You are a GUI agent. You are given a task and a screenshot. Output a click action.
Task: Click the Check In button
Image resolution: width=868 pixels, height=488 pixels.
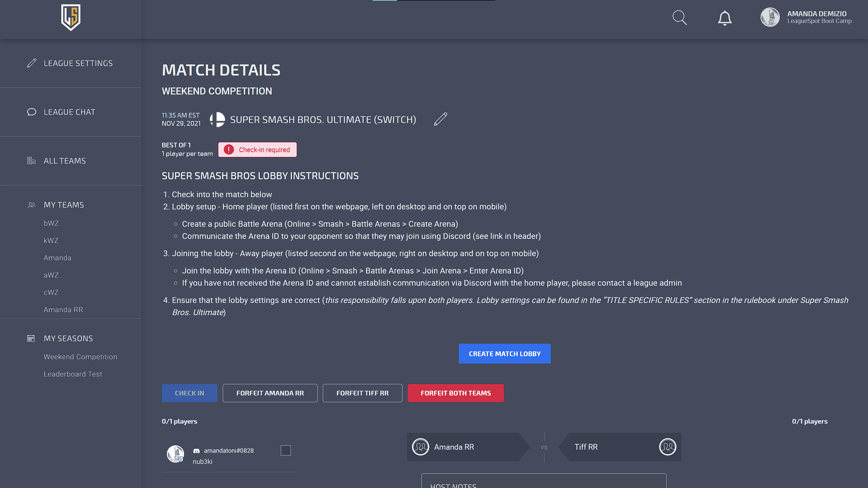tap(190, 393)
